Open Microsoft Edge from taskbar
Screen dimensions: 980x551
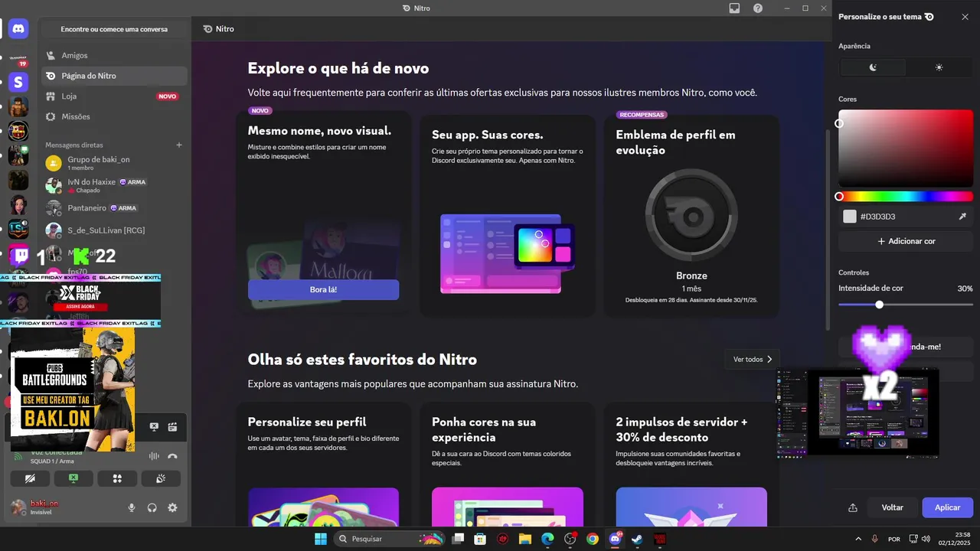tap(547, 539)
